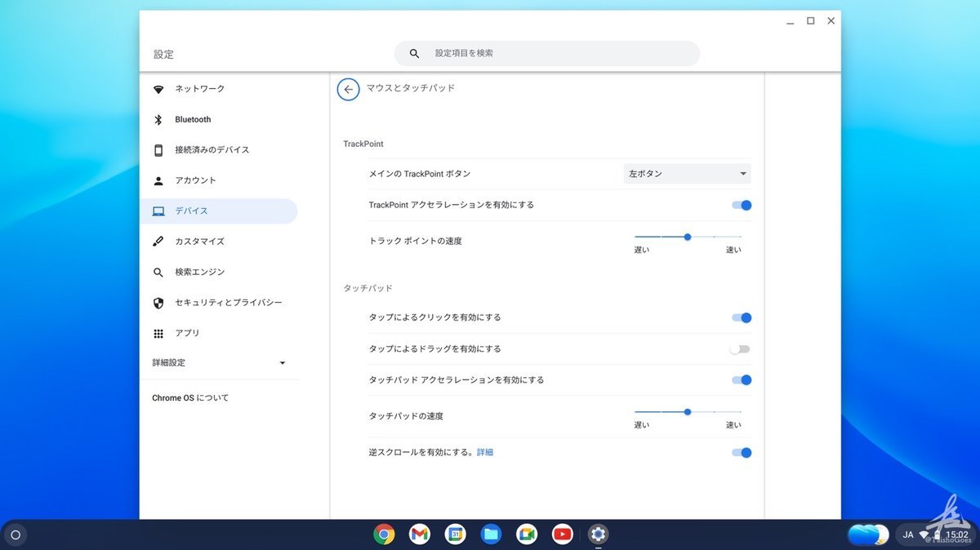
Task: Select デバイス in the sidebar
Action: 219,211
